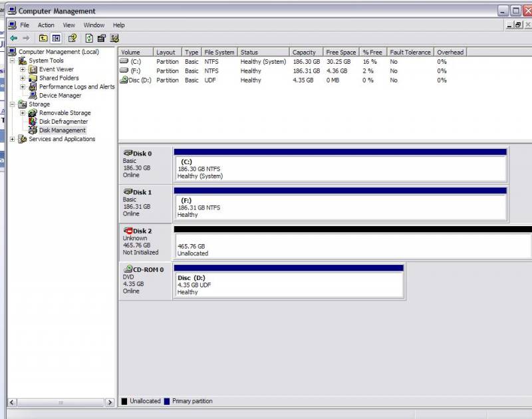Toggle the Show/Hide Console Tree icon
Screen dimensions: 532x419
coord(56,39)
